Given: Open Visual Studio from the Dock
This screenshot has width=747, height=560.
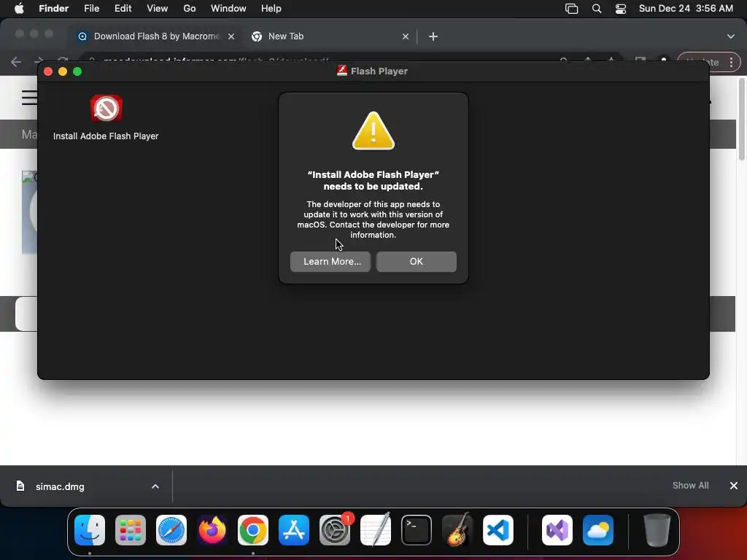Looking at the screenshot, I should pyautogui.click(x=557, y=529).
